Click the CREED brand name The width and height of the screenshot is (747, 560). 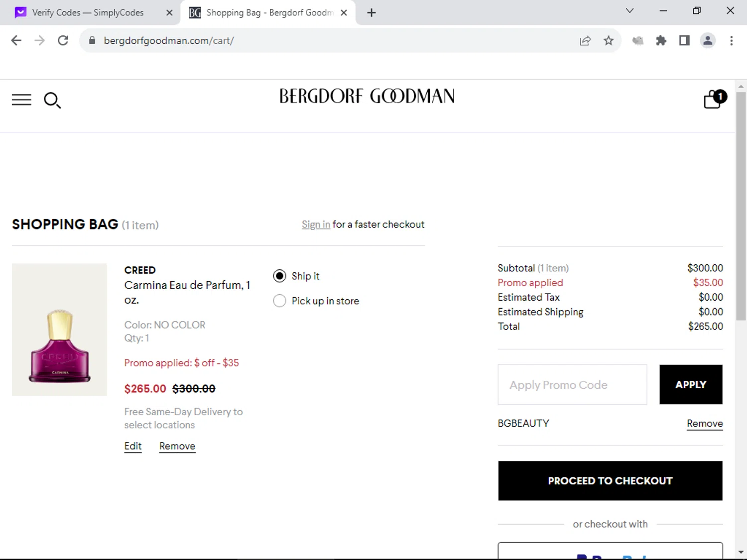coord(140,270)
